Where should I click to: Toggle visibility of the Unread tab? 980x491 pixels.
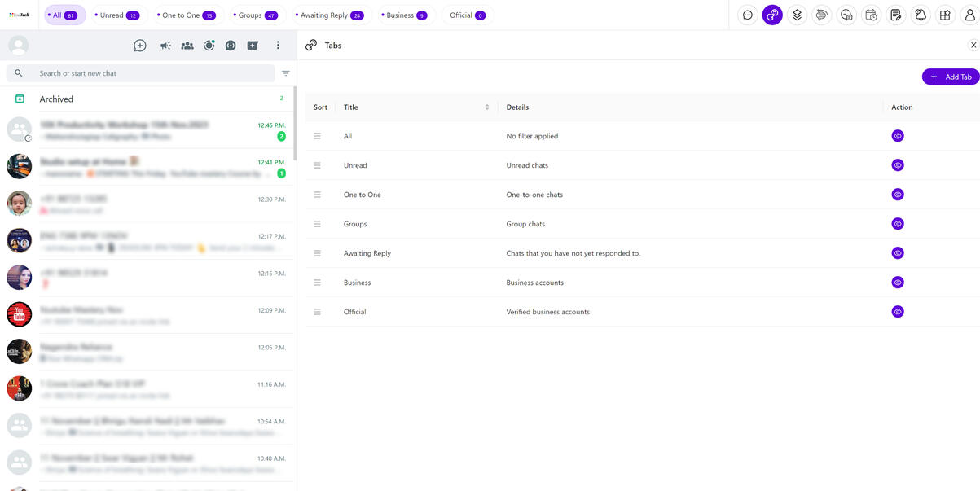coord(897,165)
